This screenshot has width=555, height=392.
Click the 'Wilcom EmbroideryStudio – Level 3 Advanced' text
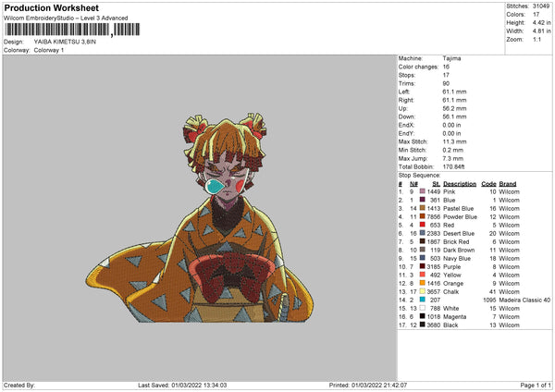[x=66, y=18]
